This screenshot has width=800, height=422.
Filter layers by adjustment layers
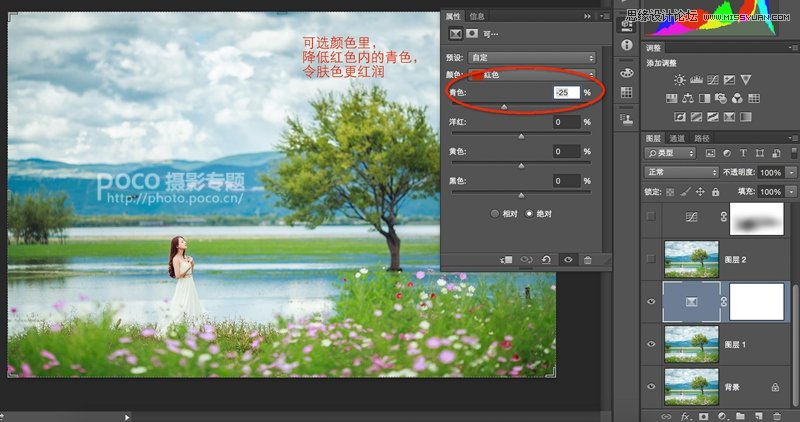[x=727, y=153]
